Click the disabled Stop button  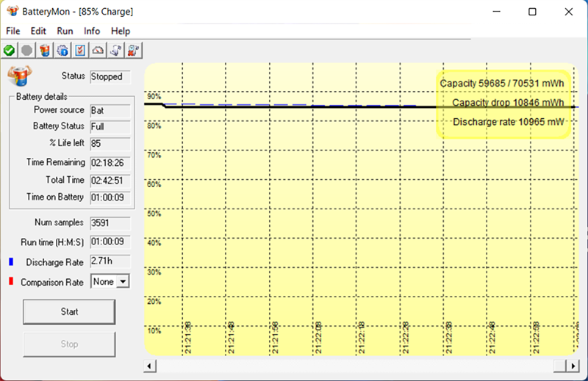(69, 344)
